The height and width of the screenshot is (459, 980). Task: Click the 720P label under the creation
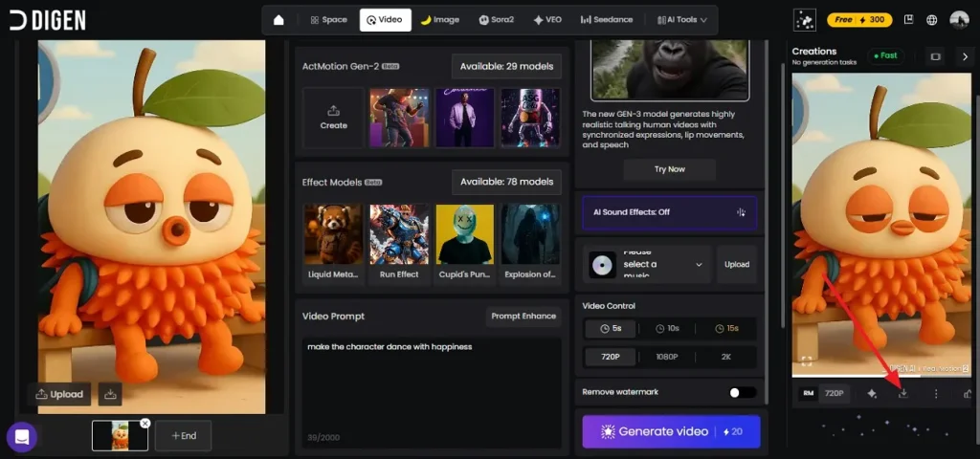835,393
